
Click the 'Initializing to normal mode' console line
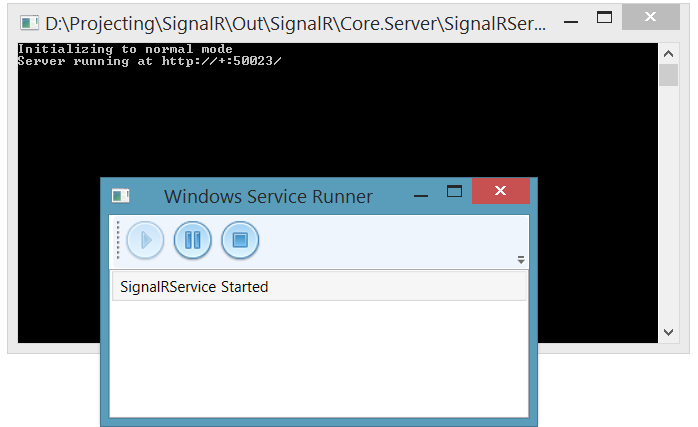click(x=125, y=49)
